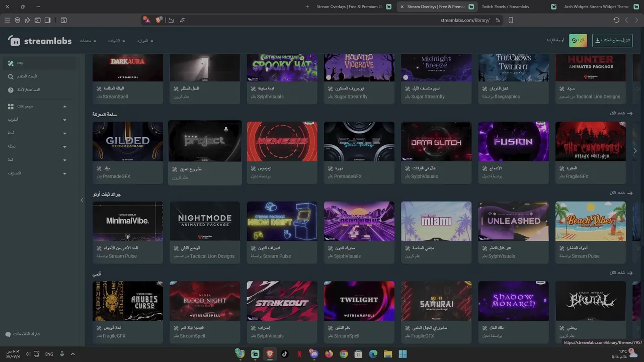Expand the التصنيف category filter
This screenshot has height=362, width=644.
tap(64, 173)
